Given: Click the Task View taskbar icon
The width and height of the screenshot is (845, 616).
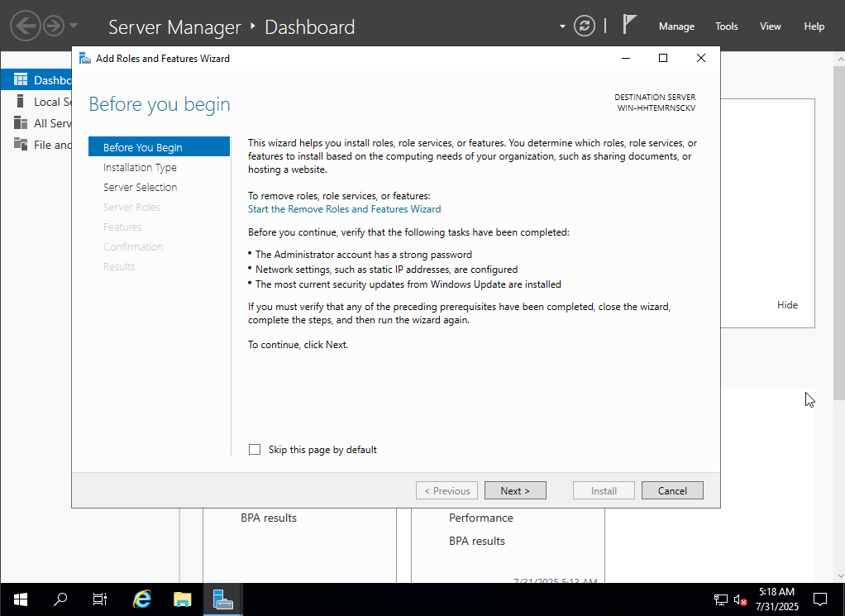Looking at the screenshot, I should point(100,599).
